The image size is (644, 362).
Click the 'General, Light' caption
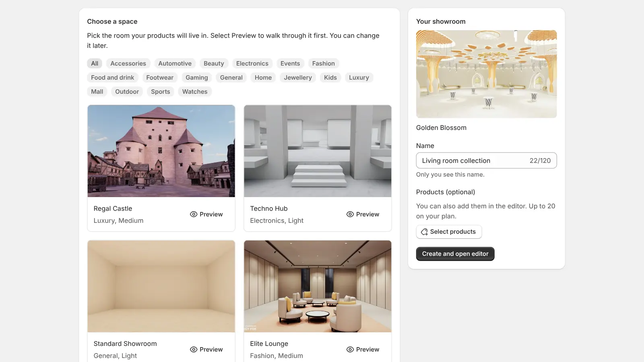click(115, 356)
